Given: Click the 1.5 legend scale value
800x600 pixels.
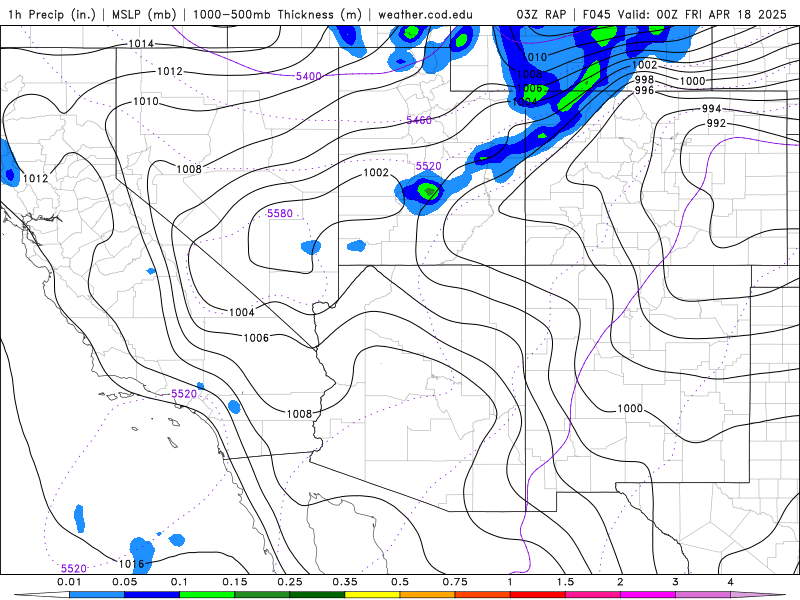Looking at the screenshot, I should click(x=565, y=582).
